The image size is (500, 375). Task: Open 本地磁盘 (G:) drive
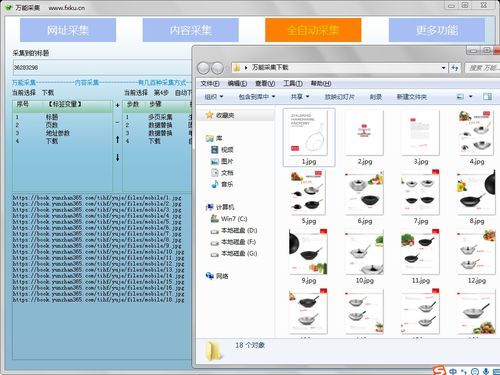click(x=234, y=254)
